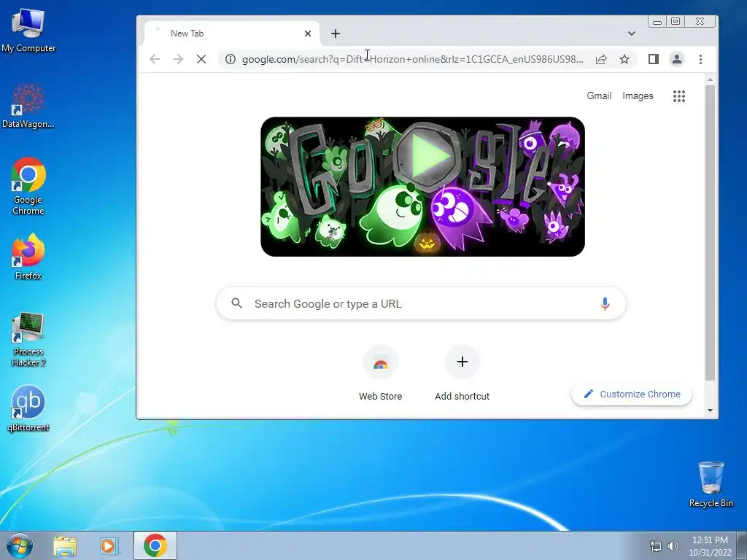The image size is (747, 560).
Task: Open File Explorer from taskbar
Action: click(x=65, y=545)
